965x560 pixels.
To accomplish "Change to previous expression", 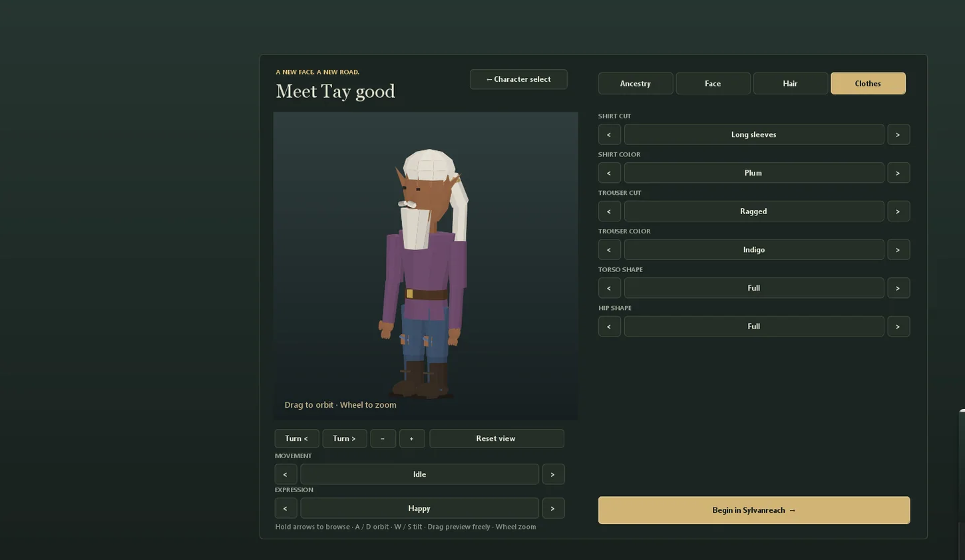I will pyautogui.click(x=286, y=508).
